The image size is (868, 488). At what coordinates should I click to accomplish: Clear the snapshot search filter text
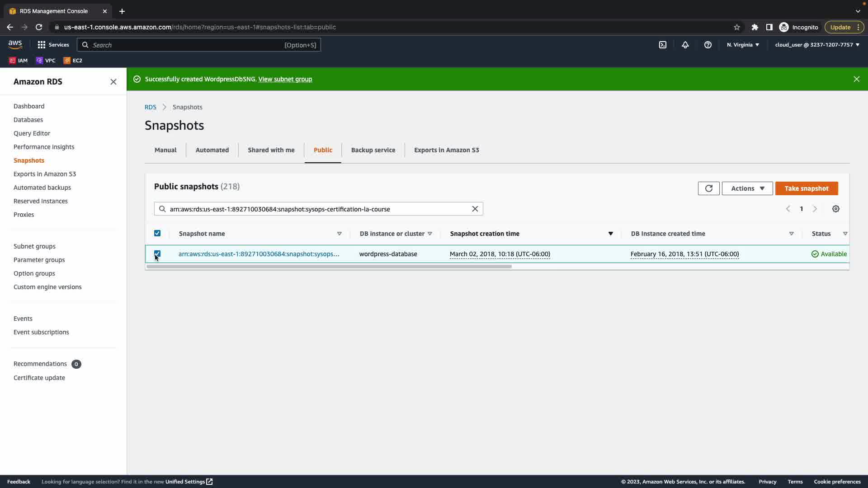click(x=475, y=209)
